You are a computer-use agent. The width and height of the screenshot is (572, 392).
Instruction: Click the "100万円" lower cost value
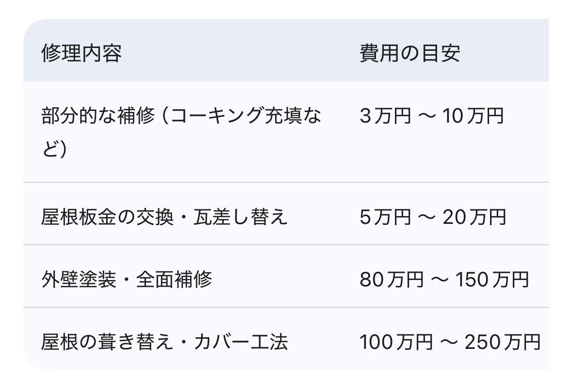tap(396, 342)
